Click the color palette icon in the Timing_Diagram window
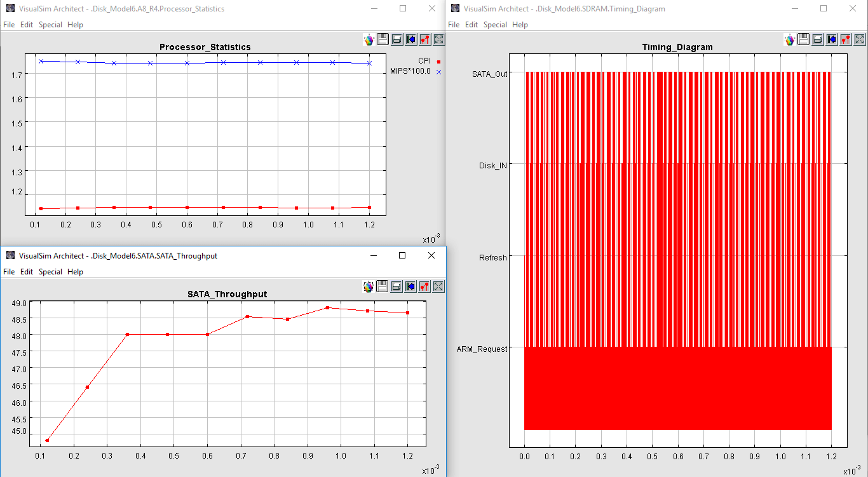This screenshot has height=477, width=868. (x=789, y=39)
